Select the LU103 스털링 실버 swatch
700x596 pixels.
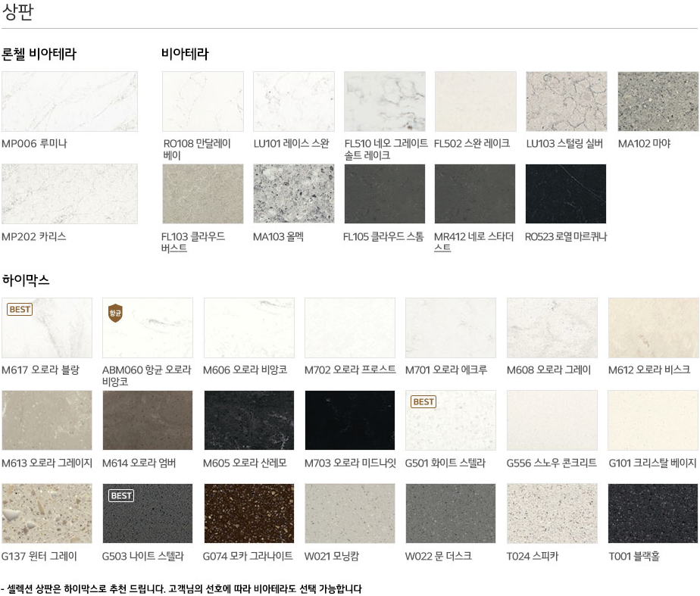click(x=567, y=101)
